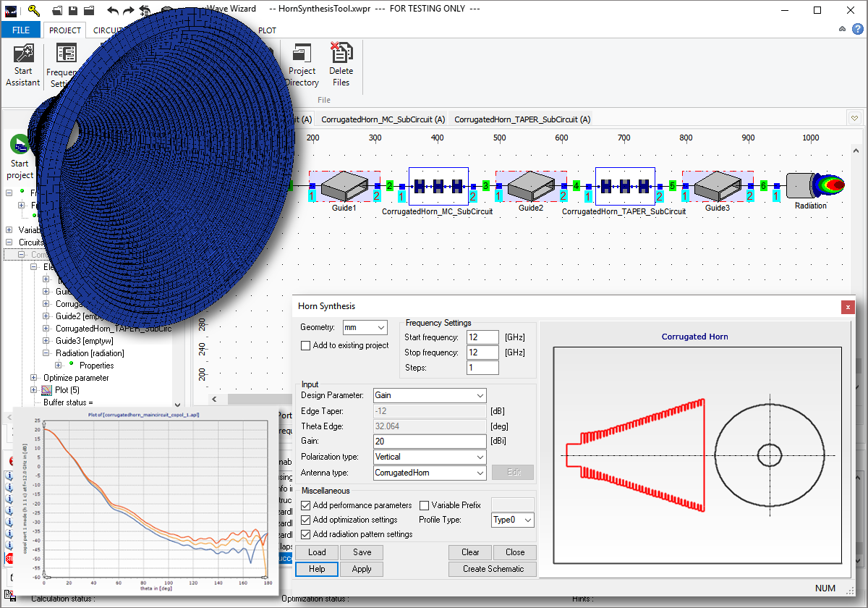Expand the Variables tree node
The image size is (868, 608).
10,229
